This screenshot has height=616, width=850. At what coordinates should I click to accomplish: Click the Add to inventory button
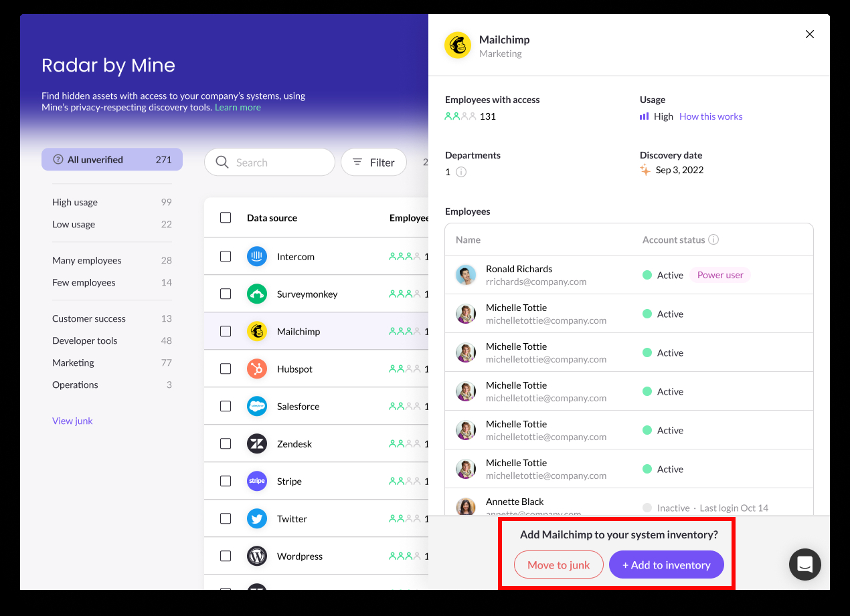point(666,564)
